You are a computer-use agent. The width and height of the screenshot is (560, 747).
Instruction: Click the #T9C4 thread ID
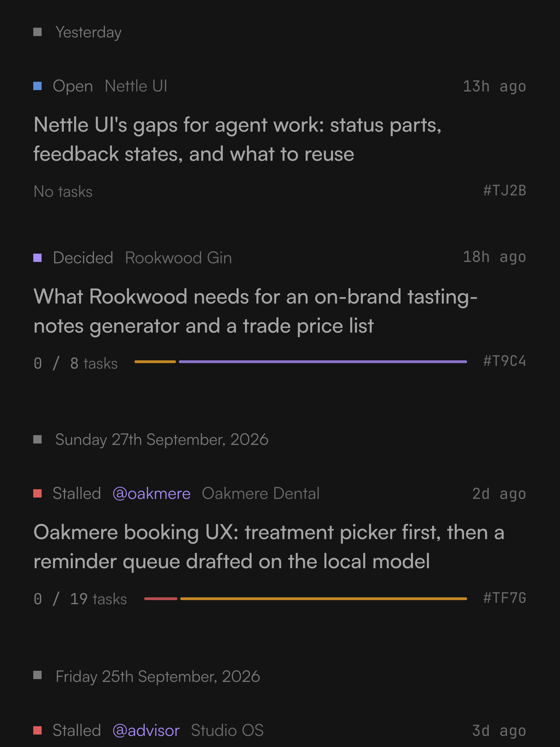click(504, 361)
